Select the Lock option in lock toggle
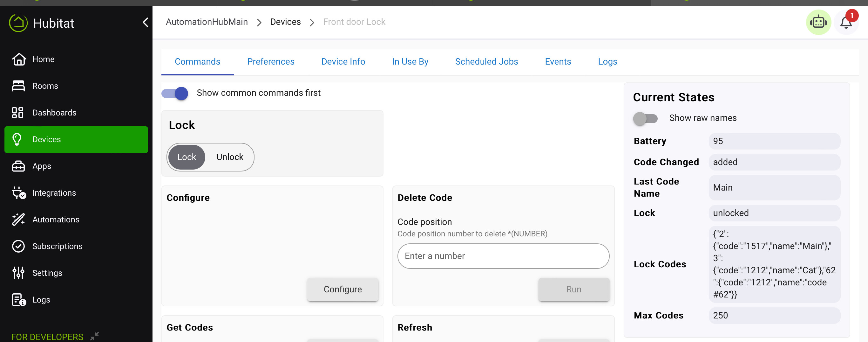 point(187,157)
